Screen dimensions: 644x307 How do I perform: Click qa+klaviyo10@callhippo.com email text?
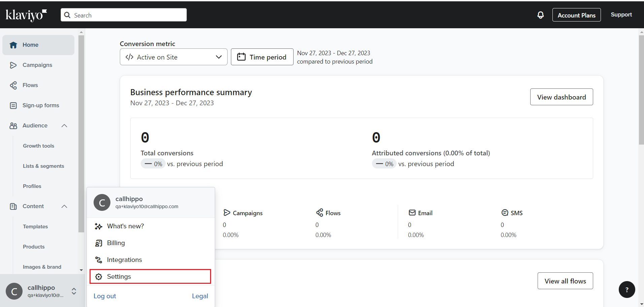click(147, 206)
